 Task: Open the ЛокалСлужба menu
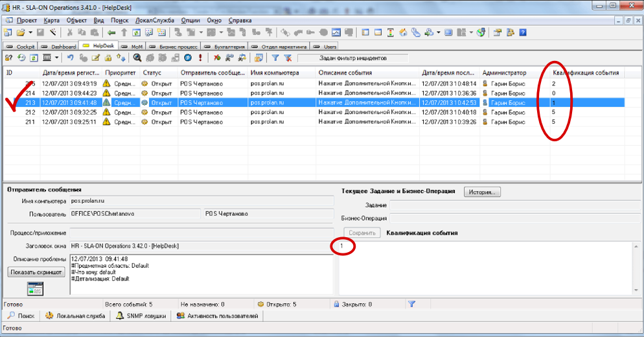tap(154, 20)
